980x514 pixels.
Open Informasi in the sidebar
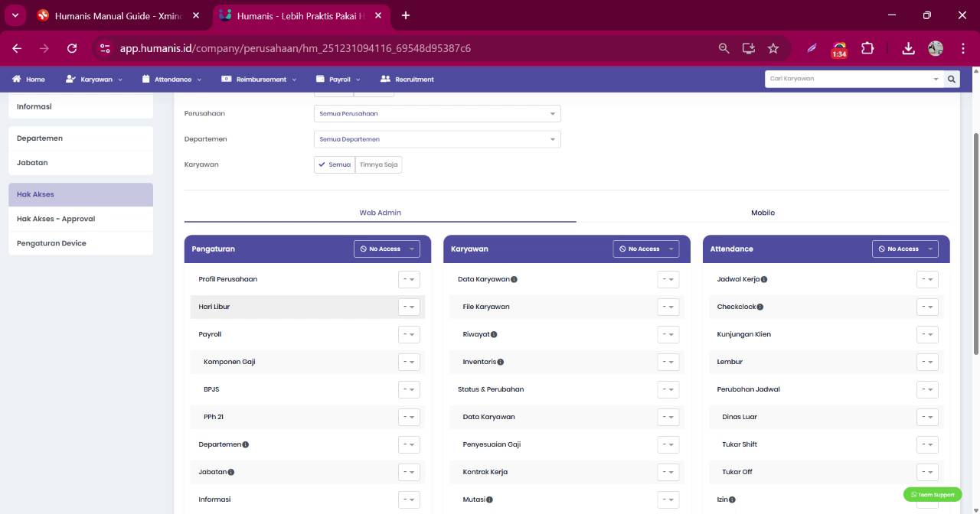80,106
